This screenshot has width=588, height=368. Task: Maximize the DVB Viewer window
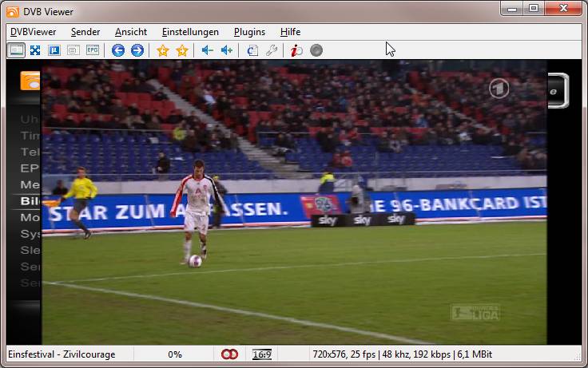point(534,8)
